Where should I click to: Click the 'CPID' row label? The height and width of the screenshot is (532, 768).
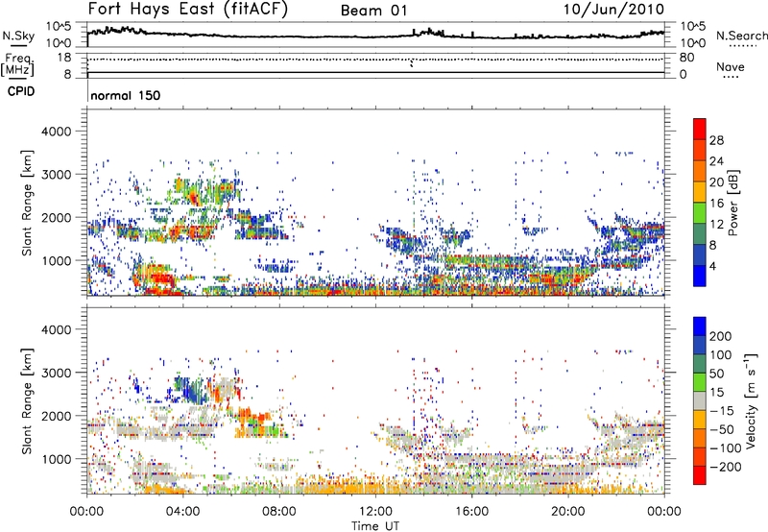tap(21, 91)
